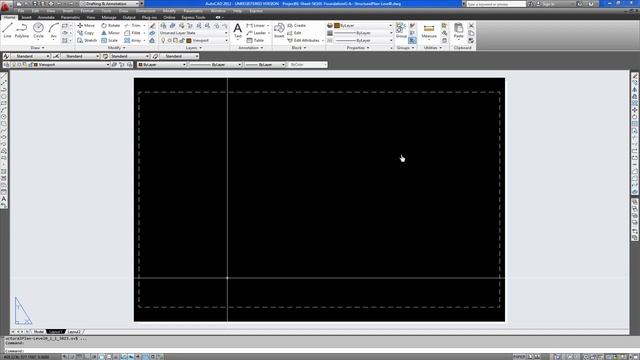640x360 pixels.
Task: Expand the Layers panel
Action: point(194,48)
